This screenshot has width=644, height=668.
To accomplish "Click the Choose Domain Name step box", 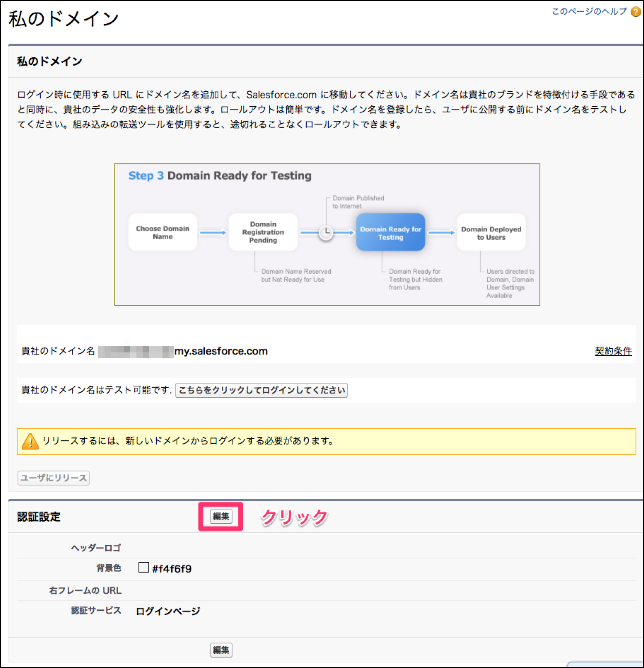I will click(x=163, y=232).
